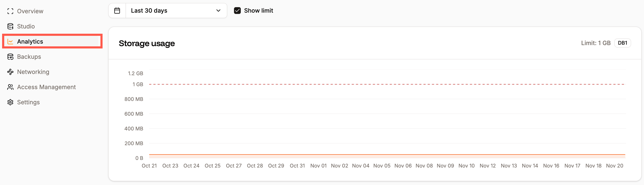Go to the Backups page
The height and width of the screenshot is (185, 644).
point(29,57)
